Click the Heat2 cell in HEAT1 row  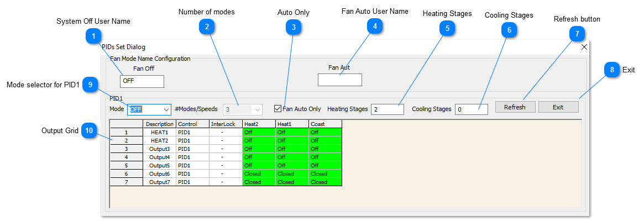coord(259,132)
